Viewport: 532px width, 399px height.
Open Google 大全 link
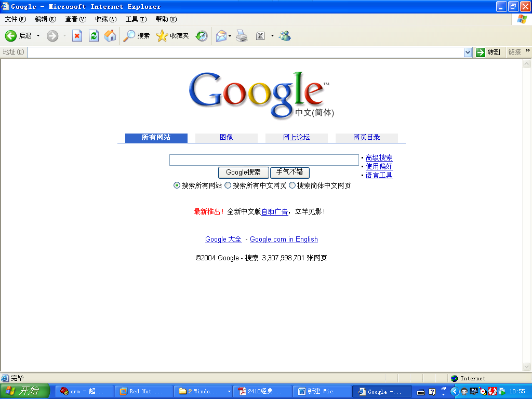[x=223, y=239]
